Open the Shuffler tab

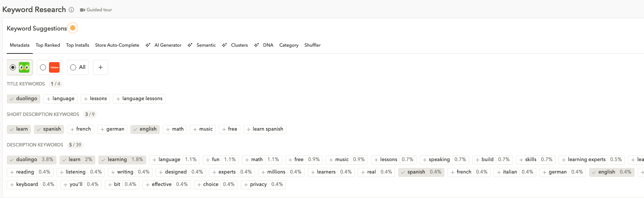click(313, 45)
